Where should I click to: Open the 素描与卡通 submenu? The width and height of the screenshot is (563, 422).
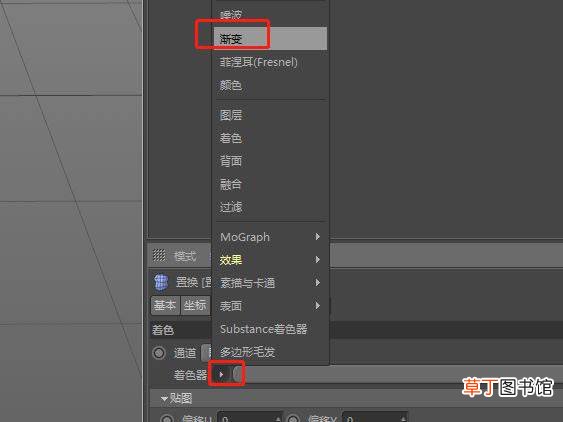point(270,283)
